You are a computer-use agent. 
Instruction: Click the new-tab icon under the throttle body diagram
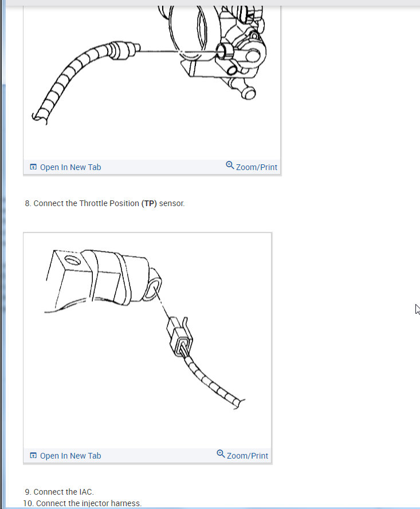coord(33,167)
